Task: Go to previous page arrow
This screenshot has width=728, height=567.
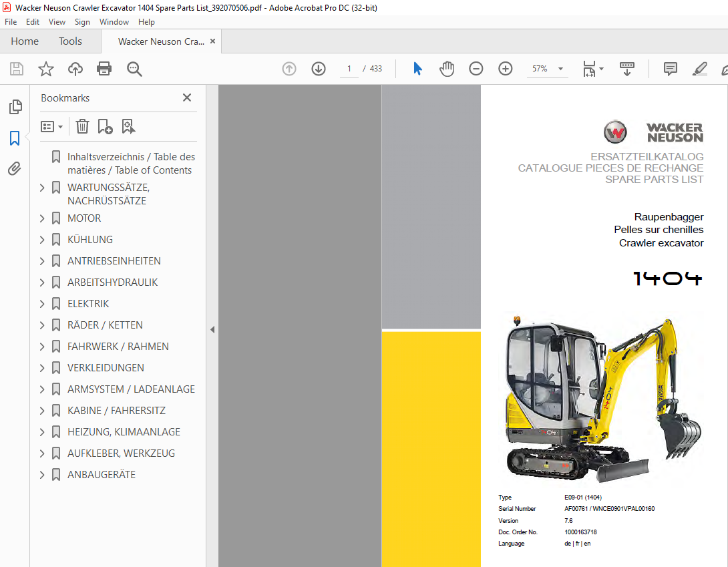Action: click(x=289, y=69)
